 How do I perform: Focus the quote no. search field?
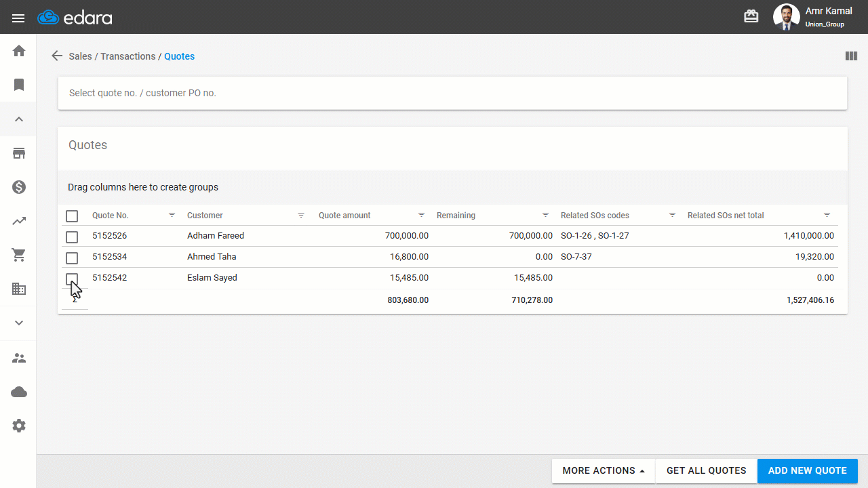coord(452,93)
